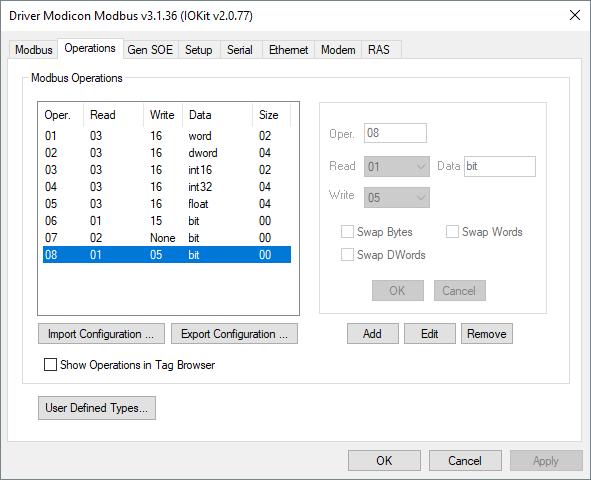Open the Gen SOE tab
This screenshot has width=591, height=480.
[x=150, y=50]
